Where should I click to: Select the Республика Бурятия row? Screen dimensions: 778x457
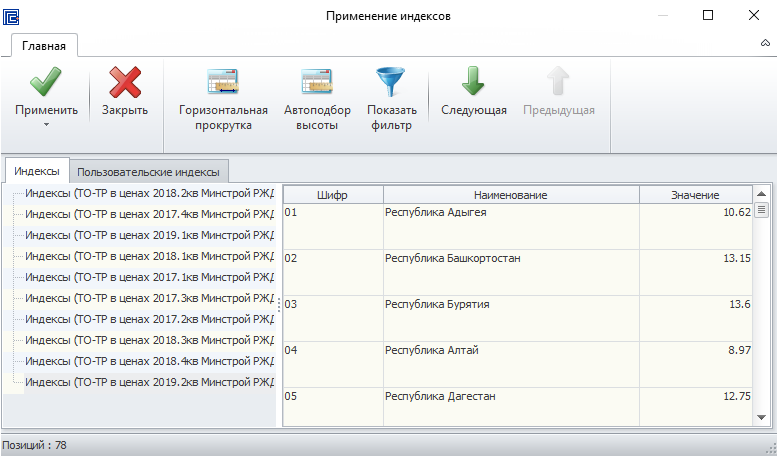point(518,318)
